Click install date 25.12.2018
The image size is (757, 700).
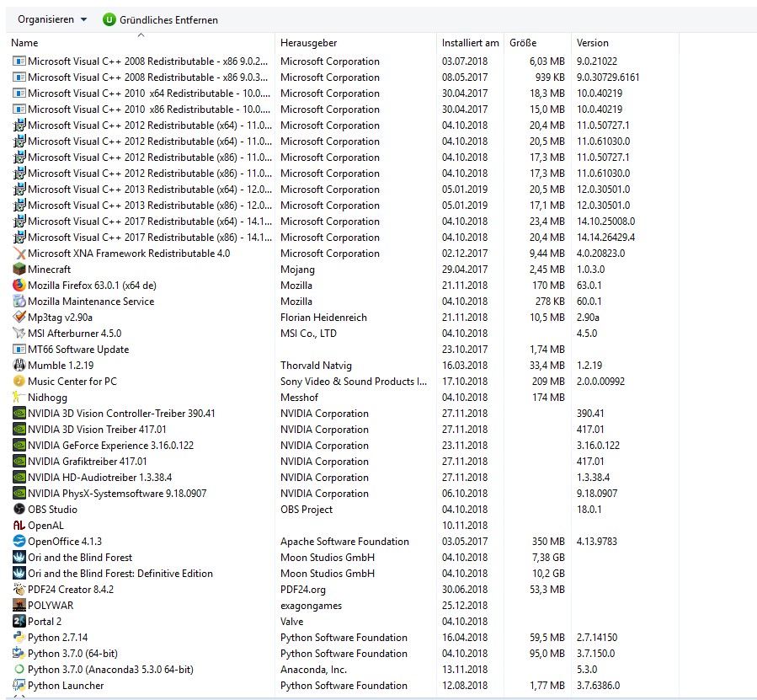click(465, 605)
